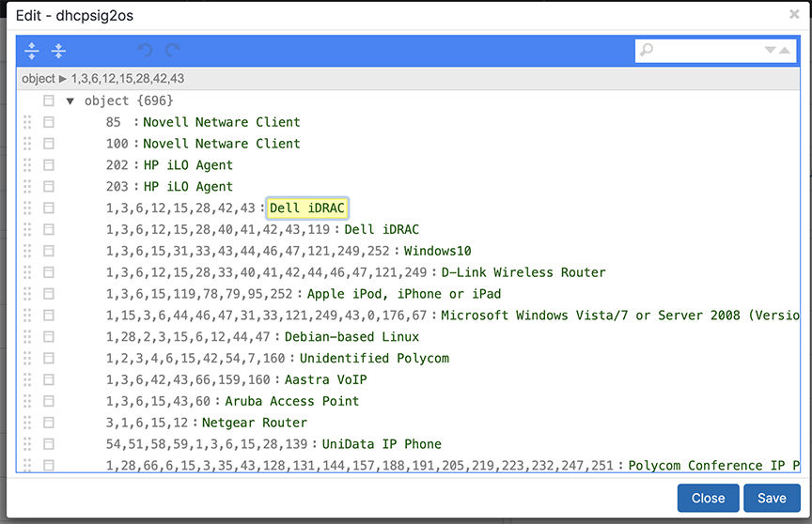
Task: Open action menu for key 203 row
Action: tap(49, 187)
